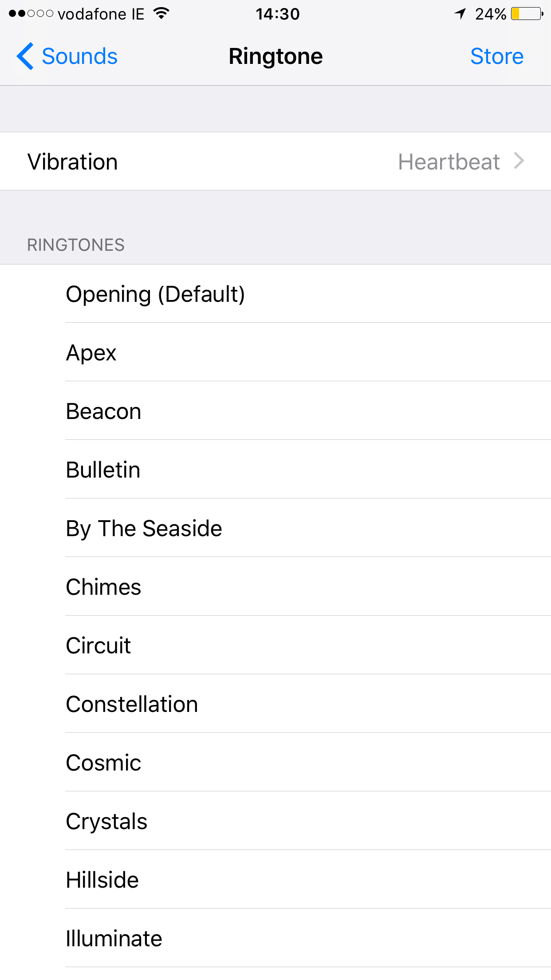This screenshot has width=551, height=980.
Task: Choose Cosmic as the ringtone
Action: [x=103, y=762]
